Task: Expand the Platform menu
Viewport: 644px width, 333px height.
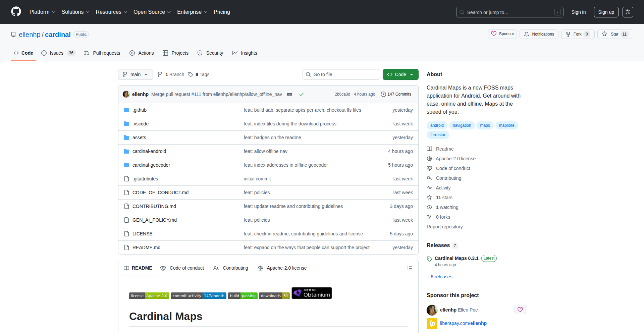Action: tap(42, 12)
